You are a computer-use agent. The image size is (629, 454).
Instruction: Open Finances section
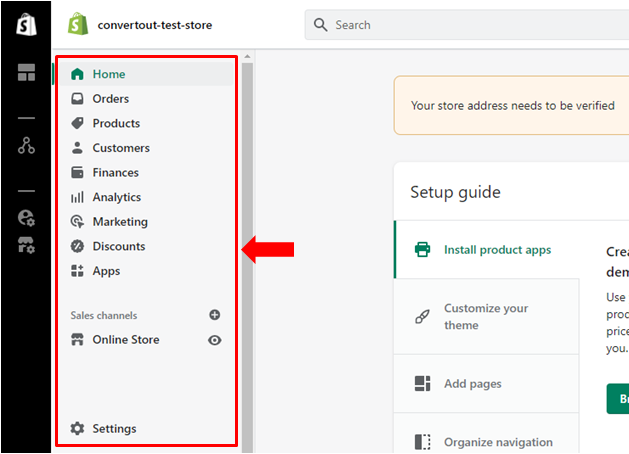tap(146, 172)
